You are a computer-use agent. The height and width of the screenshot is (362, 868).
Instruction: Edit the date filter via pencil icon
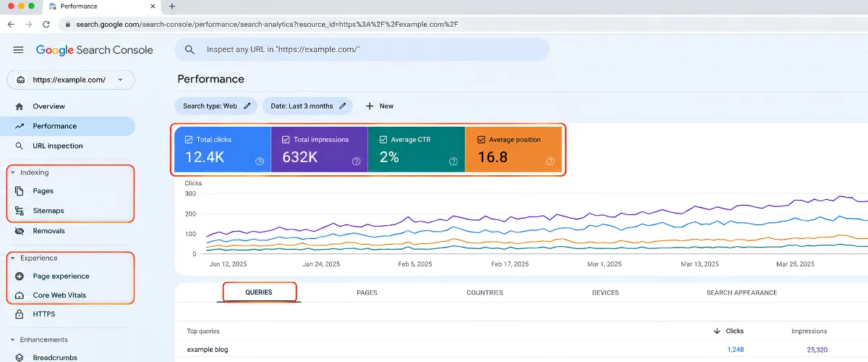point(343,106)
